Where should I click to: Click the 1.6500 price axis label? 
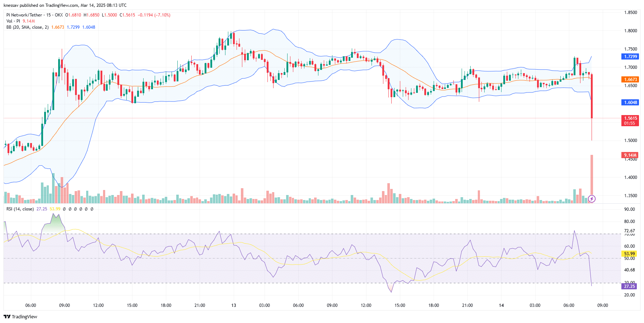(631, 86)
